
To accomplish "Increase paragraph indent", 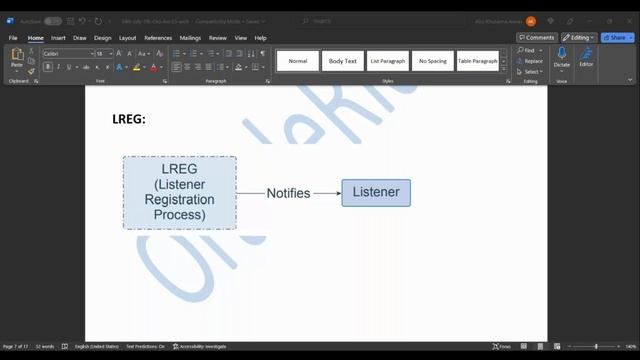I will click(239, 53).
